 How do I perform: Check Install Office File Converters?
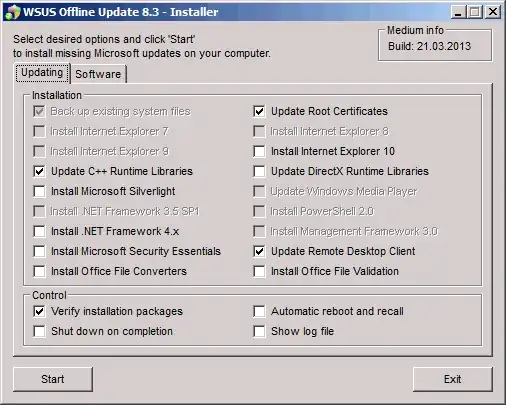39,271
